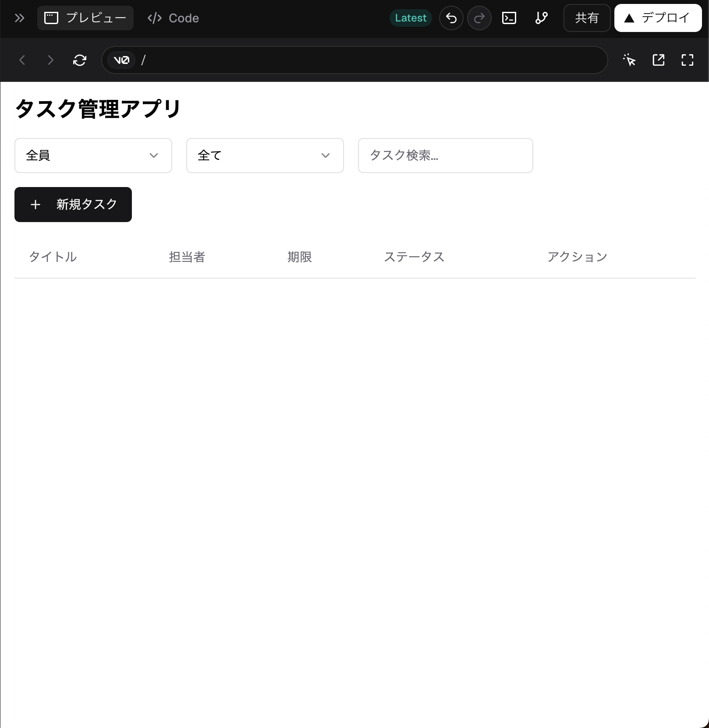Click the タスク検索 search field

(445, 155)
